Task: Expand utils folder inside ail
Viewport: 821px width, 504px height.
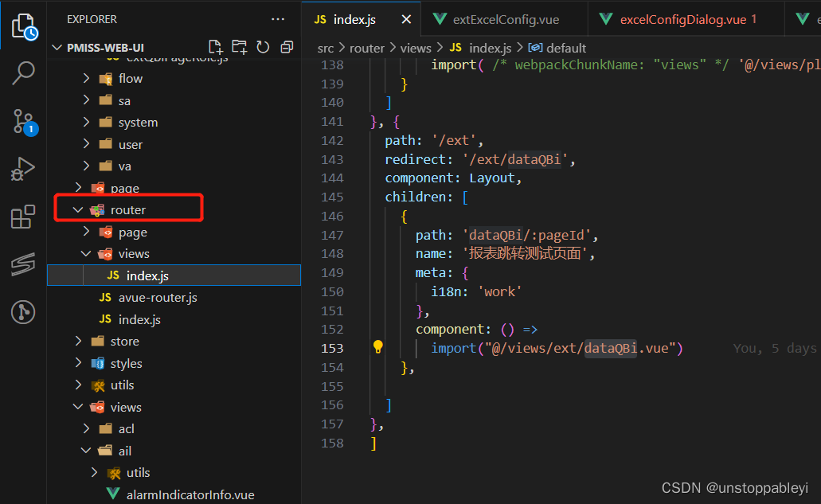Action: pos(94,473)
